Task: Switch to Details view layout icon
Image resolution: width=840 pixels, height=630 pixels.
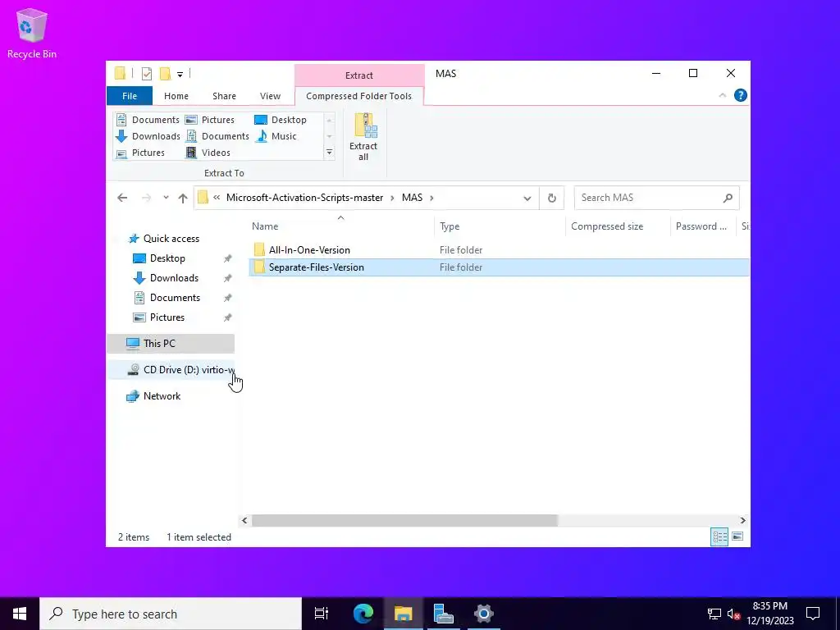Action: (x=719, y=536)
